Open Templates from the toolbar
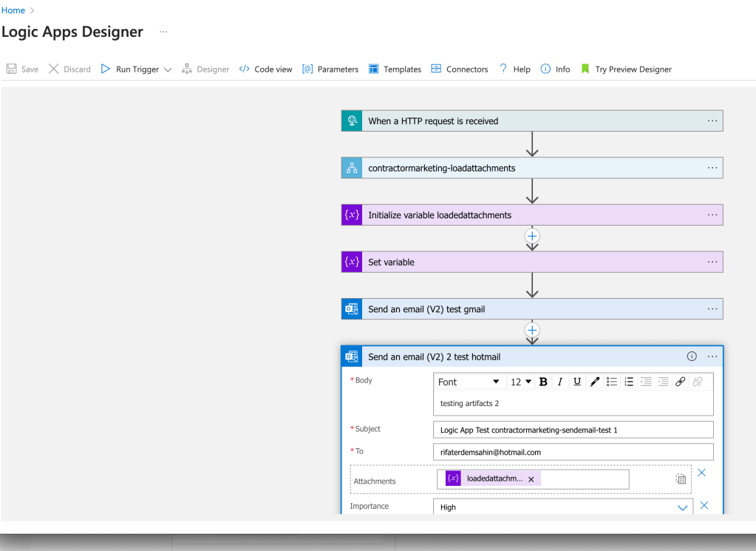 pyautogui.click(x=395, y=69)
